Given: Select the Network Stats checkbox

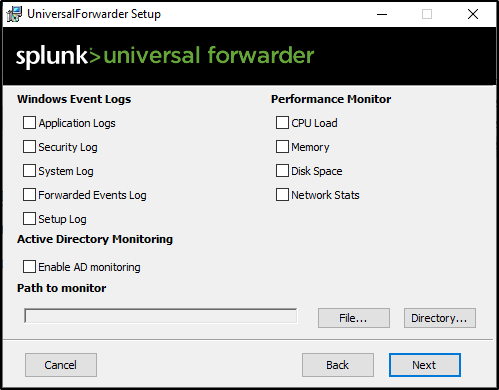Looking at the screenshot, I should [282, 195].
